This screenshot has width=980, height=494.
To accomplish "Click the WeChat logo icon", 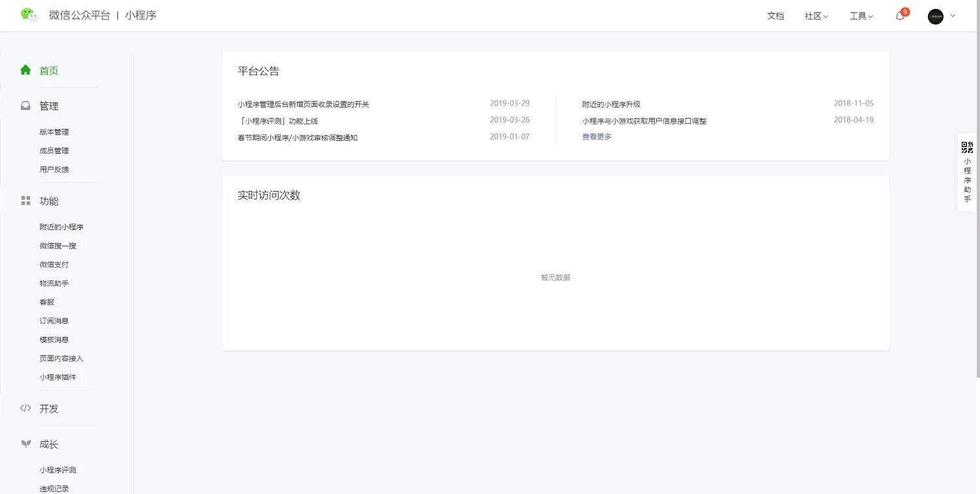I will coord(29,15).
